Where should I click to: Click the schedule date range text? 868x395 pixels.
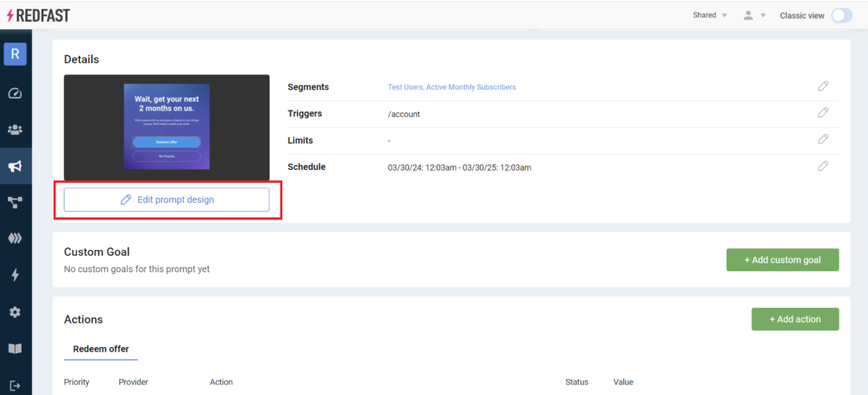pos(459,167)
